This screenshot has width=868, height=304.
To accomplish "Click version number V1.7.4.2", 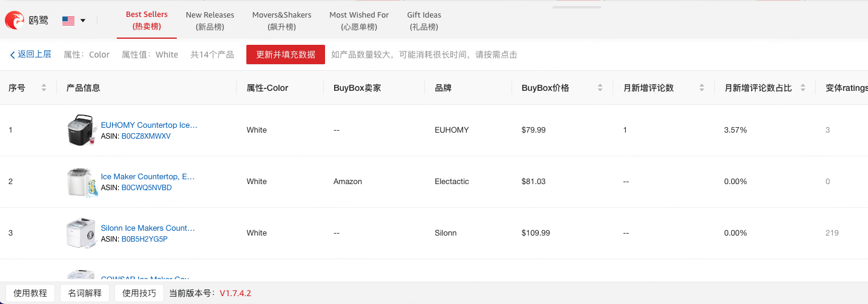I will (235, 293).
